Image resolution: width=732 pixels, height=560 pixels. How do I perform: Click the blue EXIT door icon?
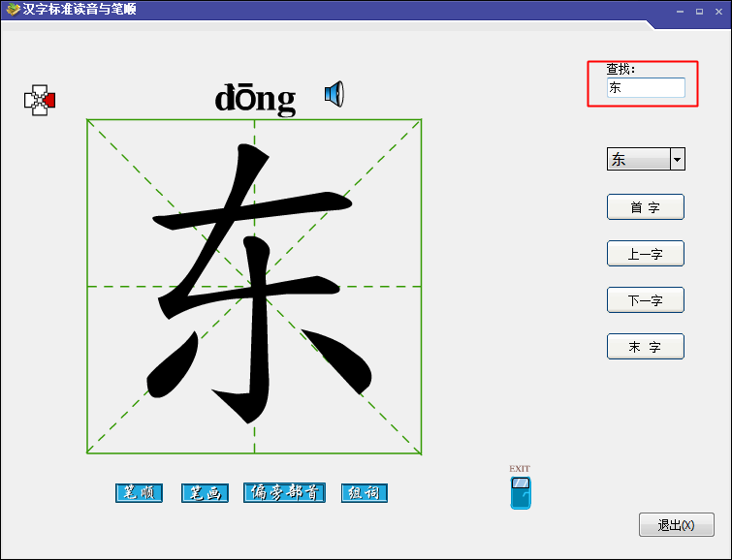(x=521, y=492)
